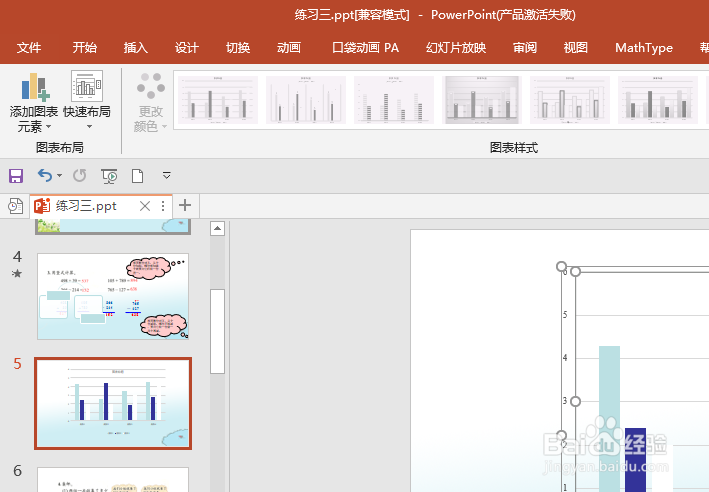Switch to the 开始 tab

[x=85, y=47]
